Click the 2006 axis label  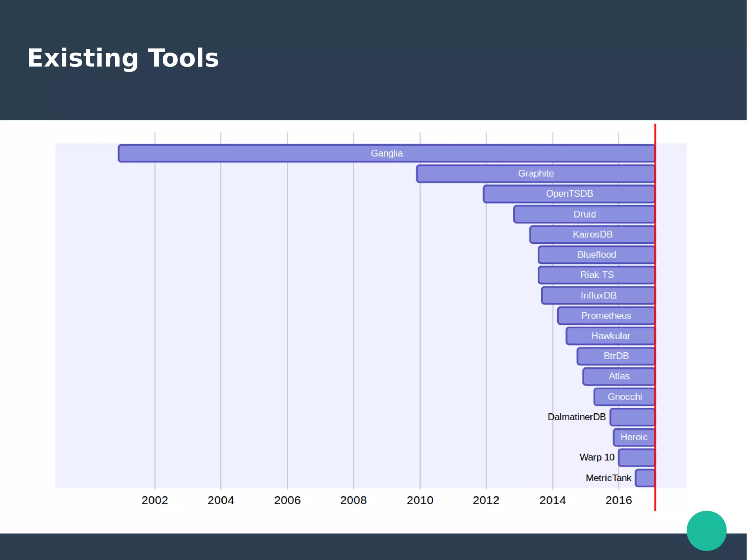point(287,500)
